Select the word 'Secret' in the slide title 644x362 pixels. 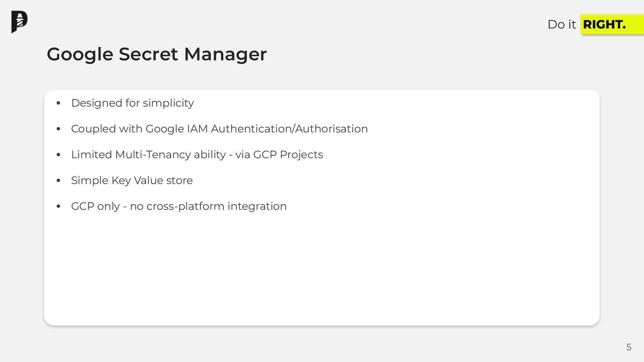pyautogui.click(x=148, y=54)
